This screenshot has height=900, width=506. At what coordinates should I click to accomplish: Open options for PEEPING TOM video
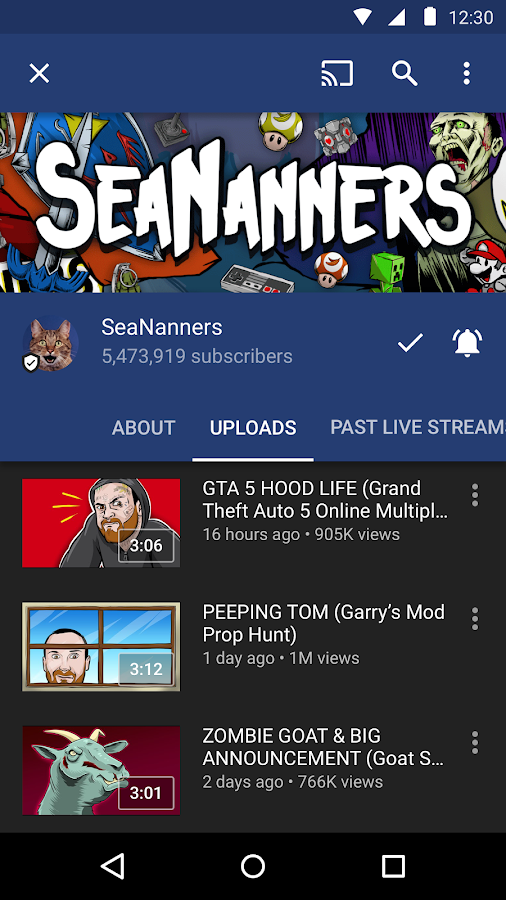tap(474, 619)
